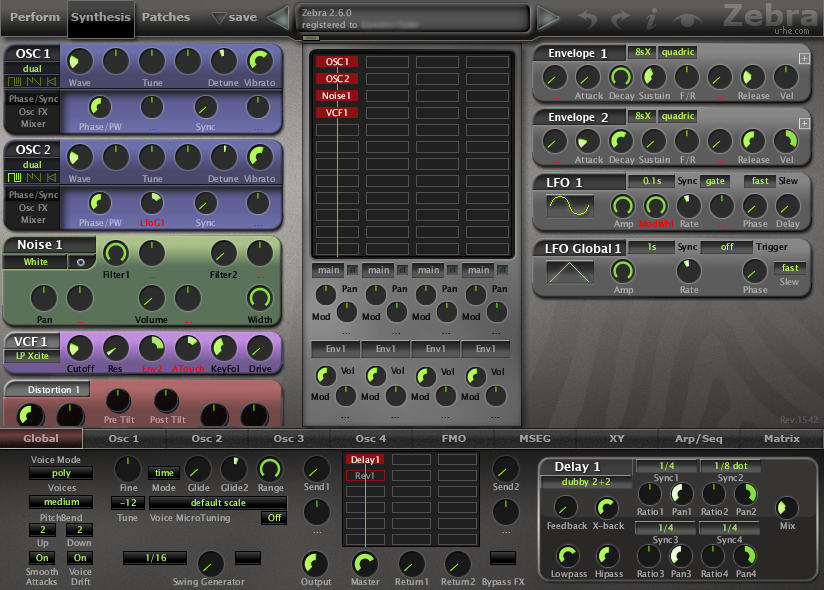Adjust the Master volume knob
824x590 pixels.
(365, 564)
